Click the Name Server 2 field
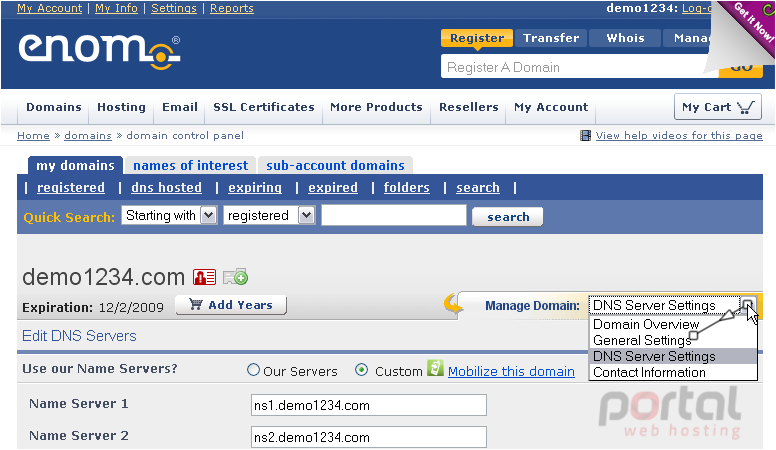 point(369,437)
